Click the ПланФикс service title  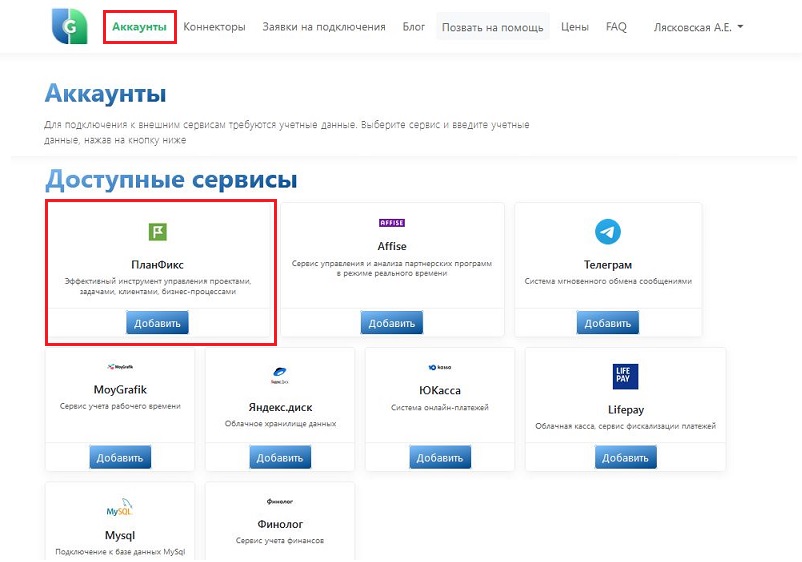coord(158,265)
